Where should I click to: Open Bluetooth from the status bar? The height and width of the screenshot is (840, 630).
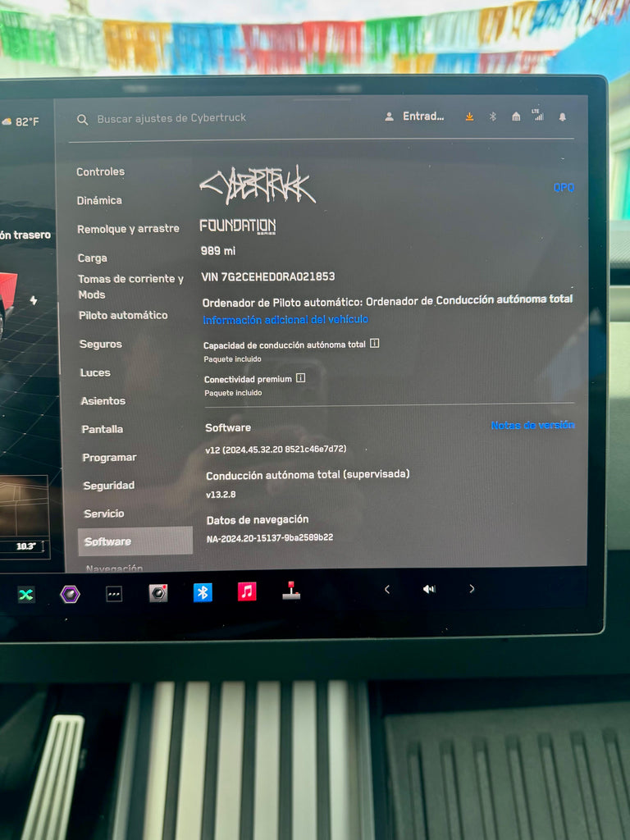click(493, 116)
